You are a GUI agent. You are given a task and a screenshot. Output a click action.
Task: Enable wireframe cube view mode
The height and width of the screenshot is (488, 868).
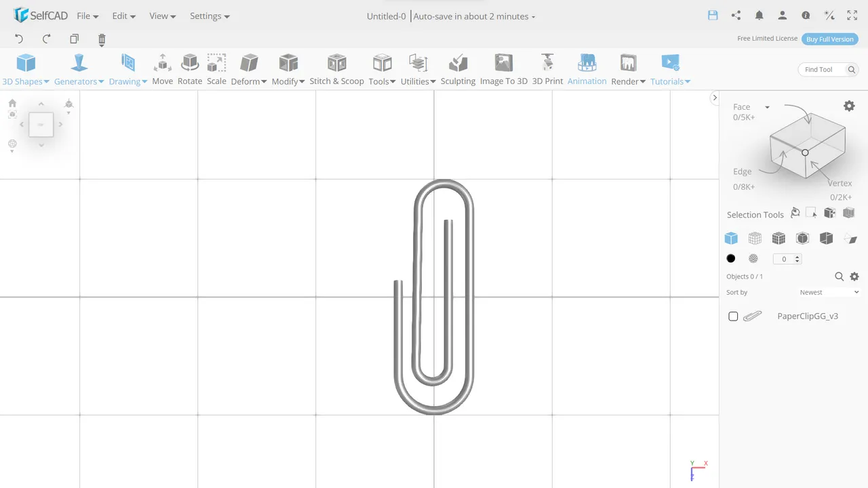coord(755,238)
